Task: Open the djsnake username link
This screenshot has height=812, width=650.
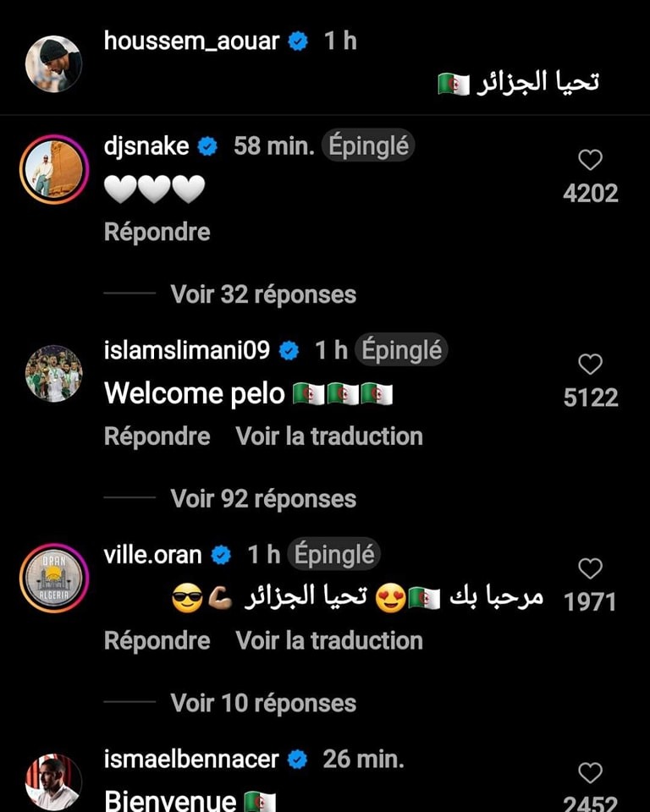Action: click(x=146, y=146)
